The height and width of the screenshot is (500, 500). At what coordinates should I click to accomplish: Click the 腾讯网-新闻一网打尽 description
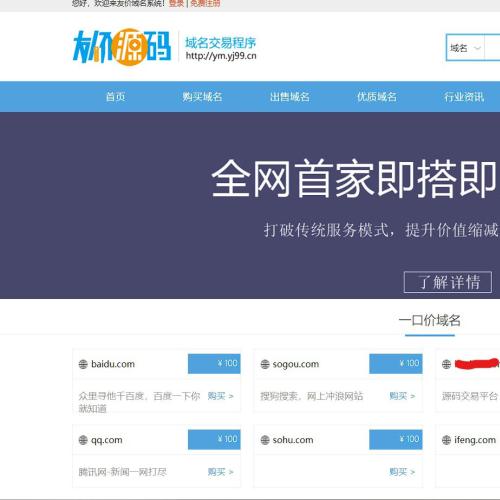tap(123, 472)
